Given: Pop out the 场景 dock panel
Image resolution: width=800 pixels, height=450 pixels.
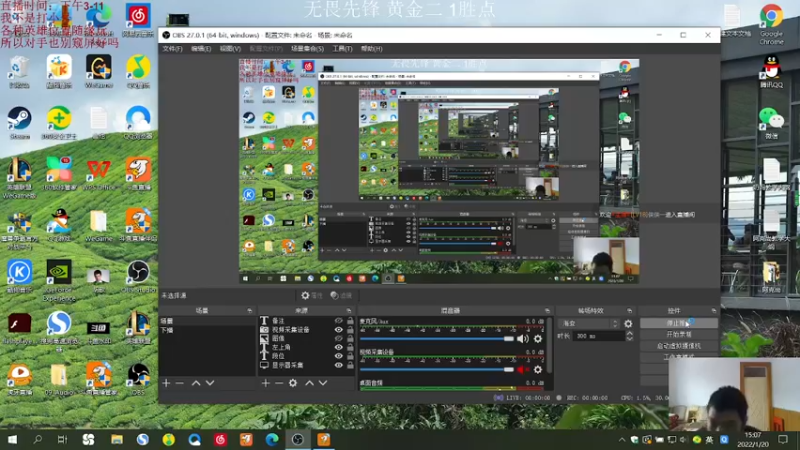Looking at the screenshot, I should click(x=249, y=311).
